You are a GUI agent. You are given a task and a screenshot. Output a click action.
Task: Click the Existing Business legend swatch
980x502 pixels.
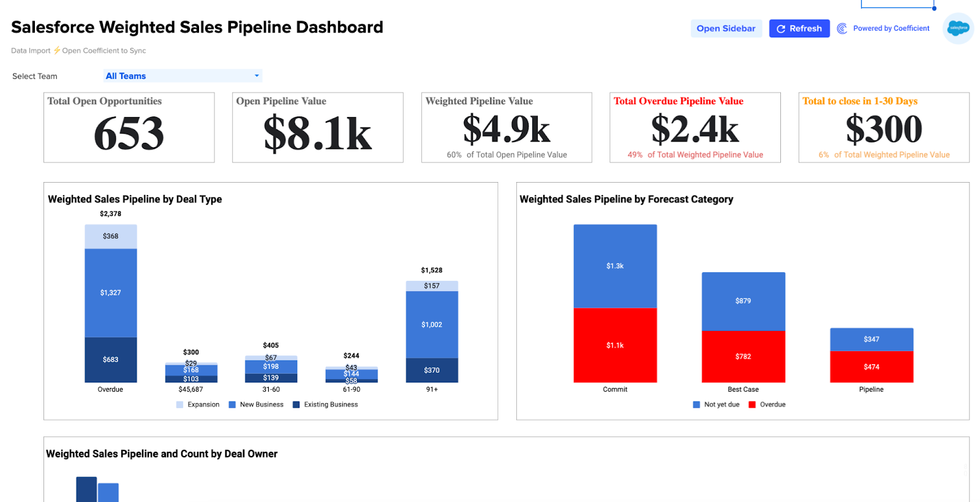(296, 405)
